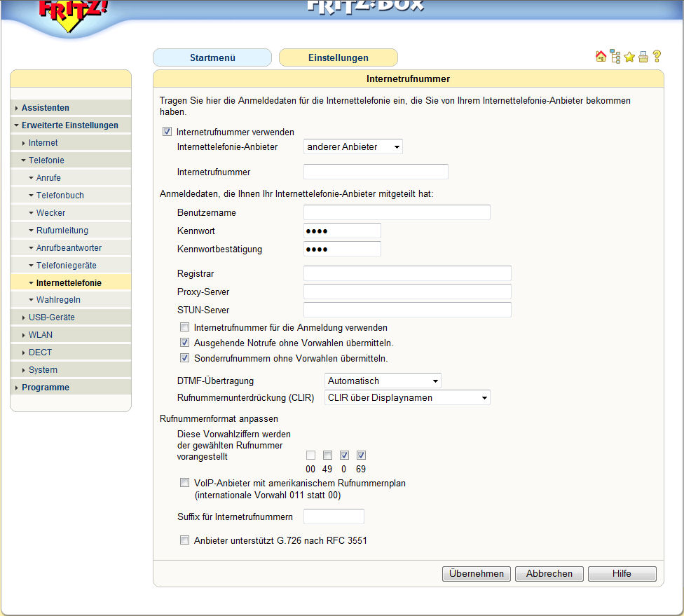Check the 49 prefix checkbox

(327, 455)
